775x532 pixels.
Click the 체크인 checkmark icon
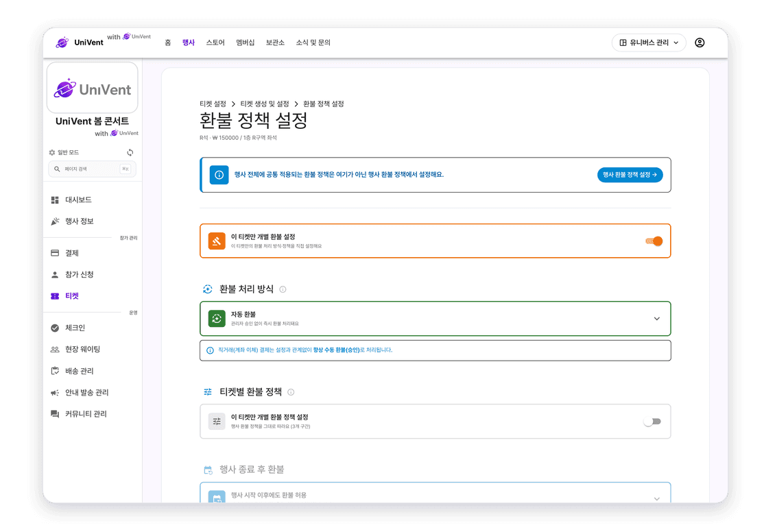(x=55, y=328)
